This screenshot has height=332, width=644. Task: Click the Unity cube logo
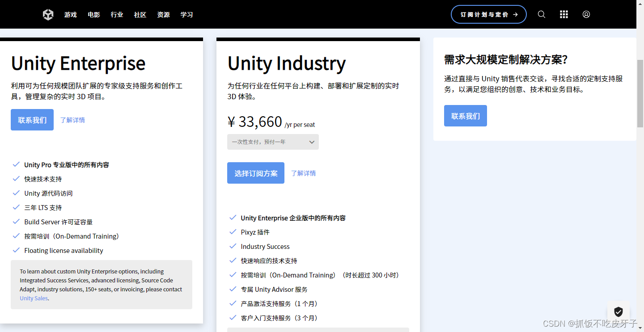[48, 15]
